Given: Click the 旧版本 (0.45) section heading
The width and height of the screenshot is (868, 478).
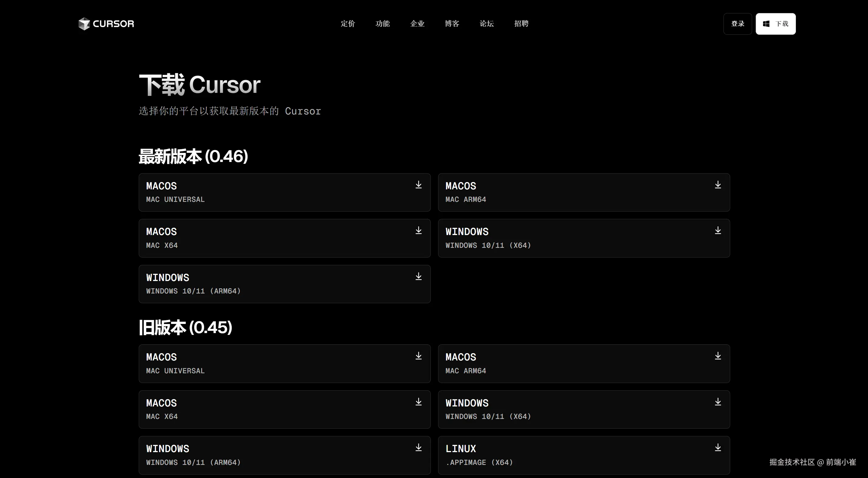Looking at the screenshot, I should (186, 328).
